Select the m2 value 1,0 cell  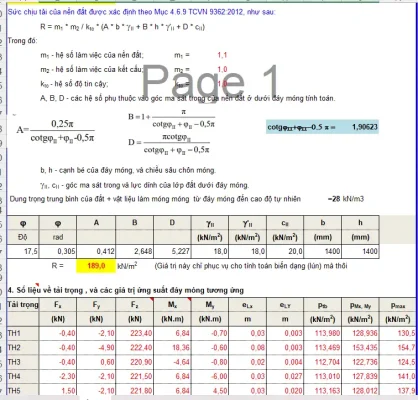click(222, 70)
